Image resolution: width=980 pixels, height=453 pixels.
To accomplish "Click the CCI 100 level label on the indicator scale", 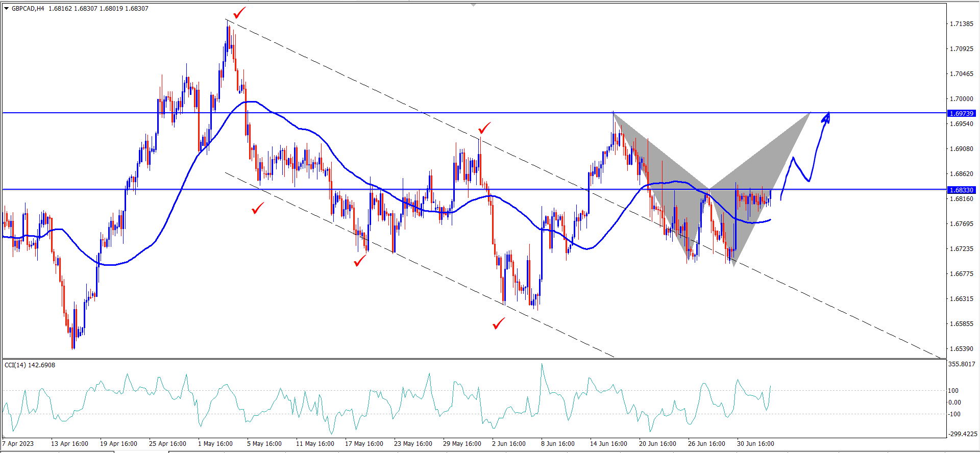I will point(953,391).
